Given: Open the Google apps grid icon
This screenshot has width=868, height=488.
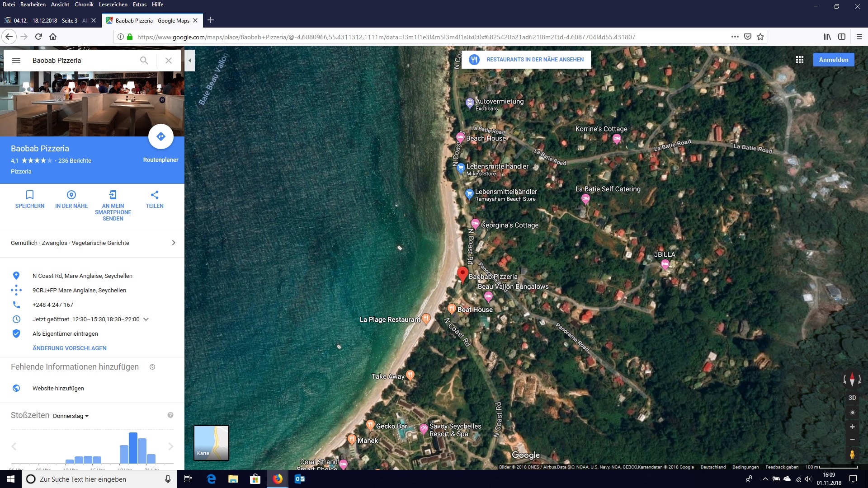Looking at the screenshot, I should (x=799, y=60).
